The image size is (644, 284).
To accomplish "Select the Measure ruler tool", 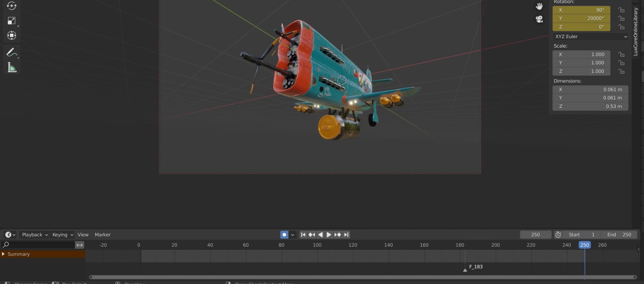I will 11,67.
